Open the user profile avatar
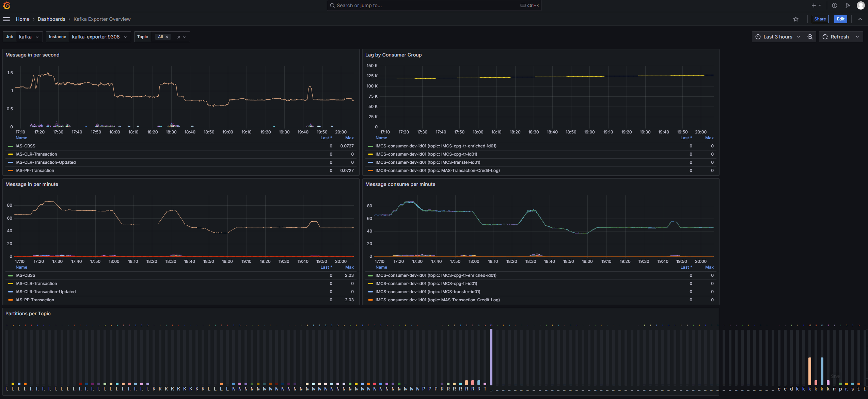868x399 pixels. 861,5
